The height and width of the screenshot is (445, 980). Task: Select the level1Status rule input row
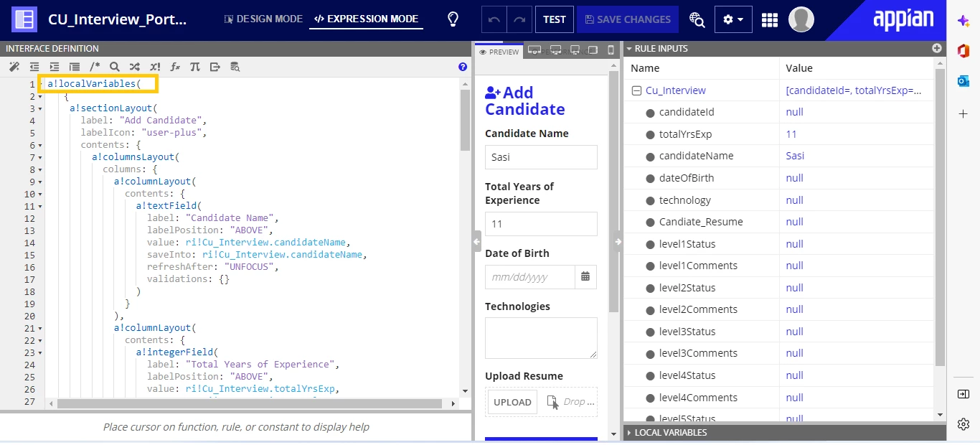(x=779, y=244)
